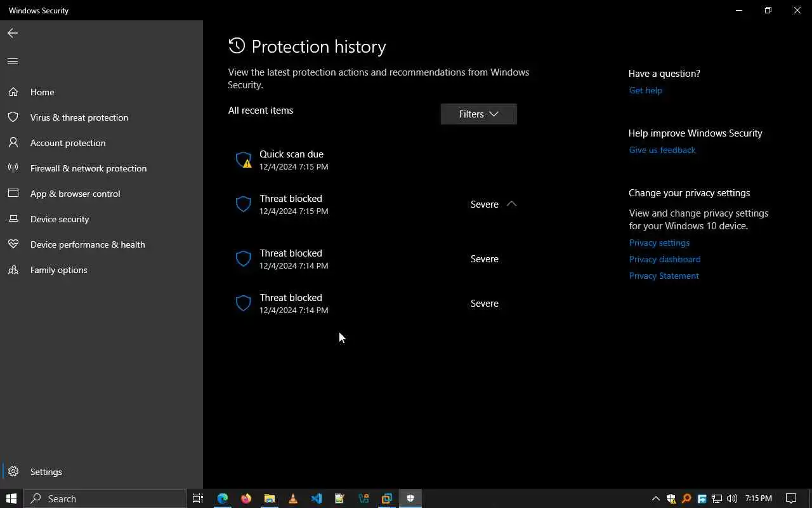Open Firewall & network protection
The width and height of the screenshot is (812, 508).
coord(101,168)
